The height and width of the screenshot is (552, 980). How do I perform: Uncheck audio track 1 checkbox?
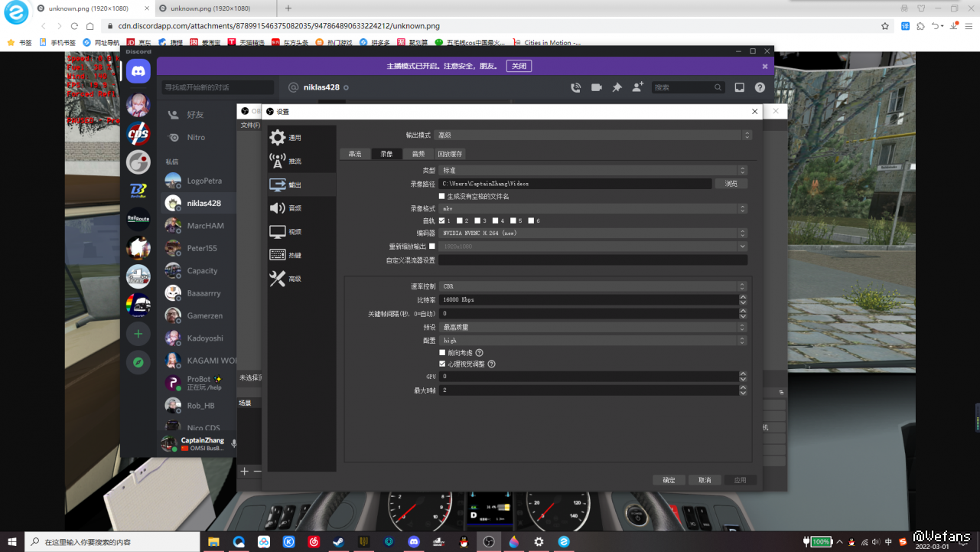[441, 220]
